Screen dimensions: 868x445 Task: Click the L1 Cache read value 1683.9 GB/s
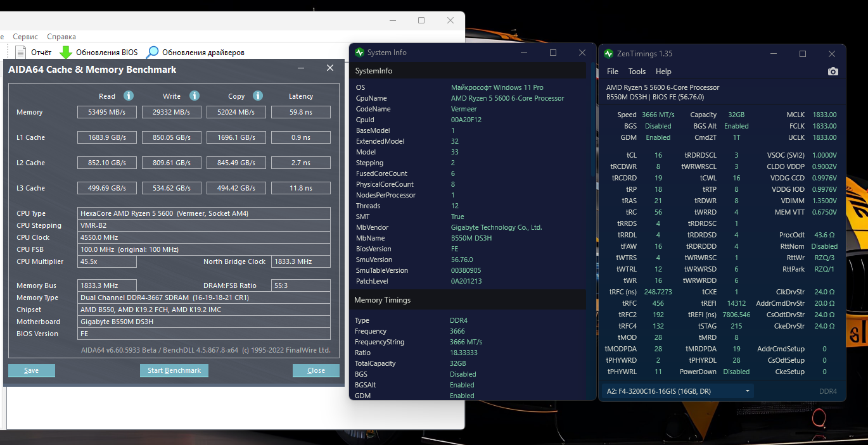(x=107, y=137)
